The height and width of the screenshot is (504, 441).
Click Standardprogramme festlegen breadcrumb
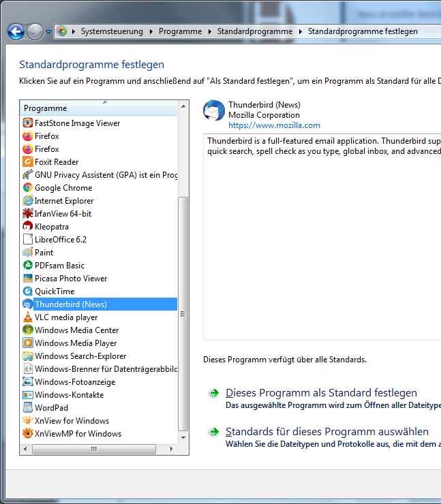coord(363,31)
